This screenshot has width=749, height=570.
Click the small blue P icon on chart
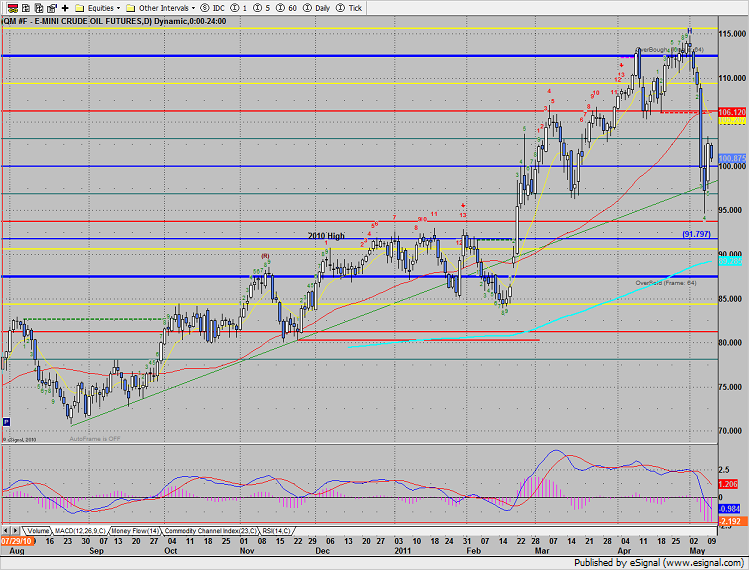click(6, 422)
